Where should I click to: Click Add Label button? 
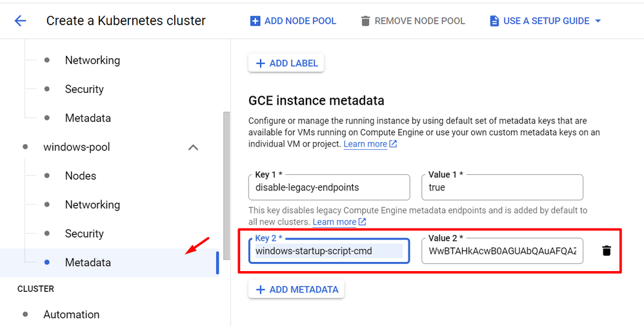[287, 63]
